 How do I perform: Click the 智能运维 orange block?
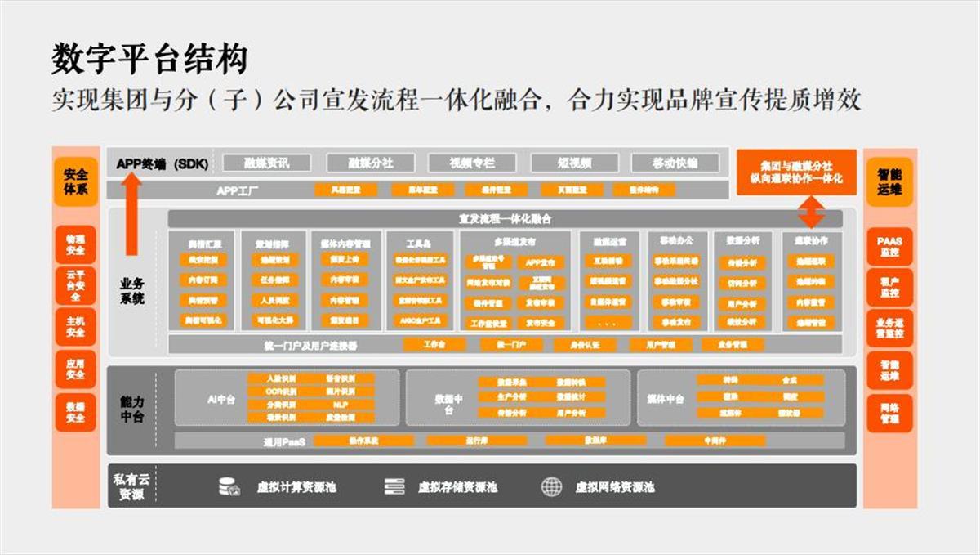[x=889, y=182]
